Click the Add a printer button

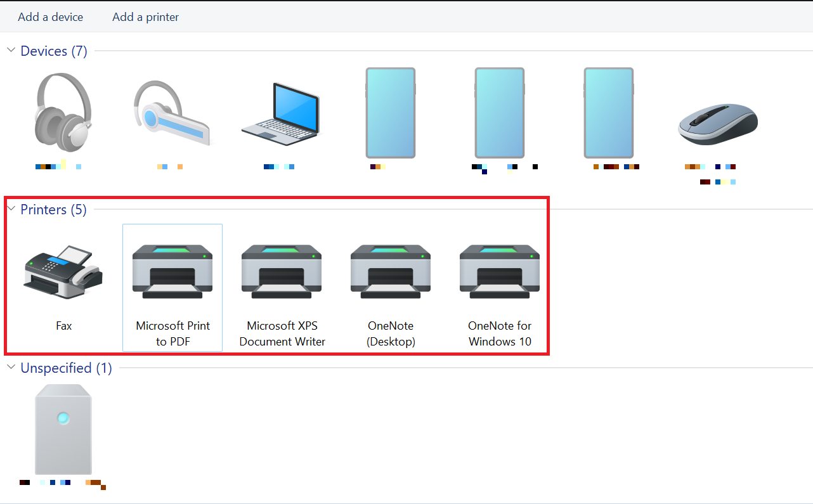coord(145,17)
